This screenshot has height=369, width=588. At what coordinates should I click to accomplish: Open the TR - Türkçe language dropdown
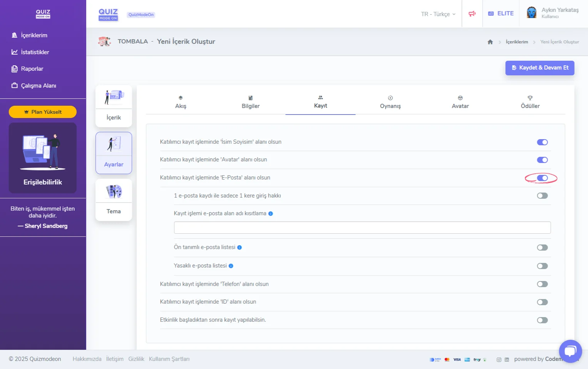click(x=438, y=14)
